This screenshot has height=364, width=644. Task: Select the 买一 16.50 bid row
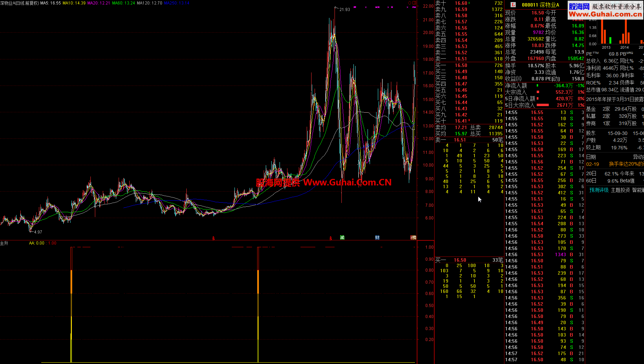tap(469, 65)
